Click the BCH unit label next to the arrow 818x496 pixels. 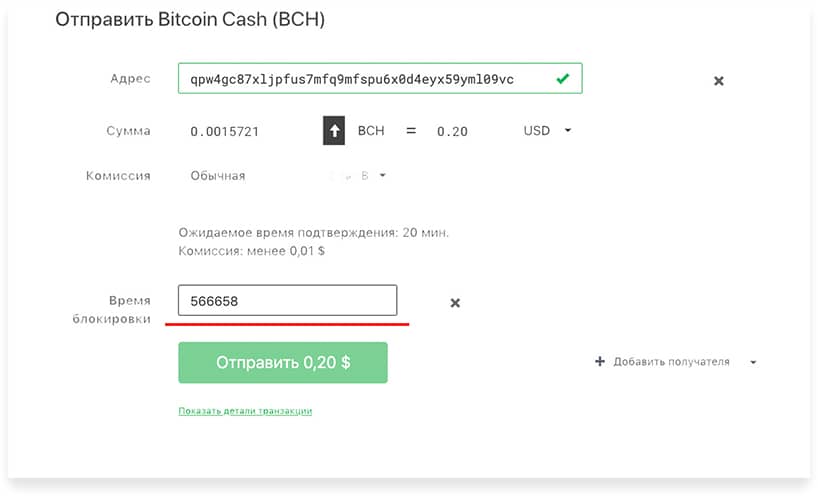371,130
